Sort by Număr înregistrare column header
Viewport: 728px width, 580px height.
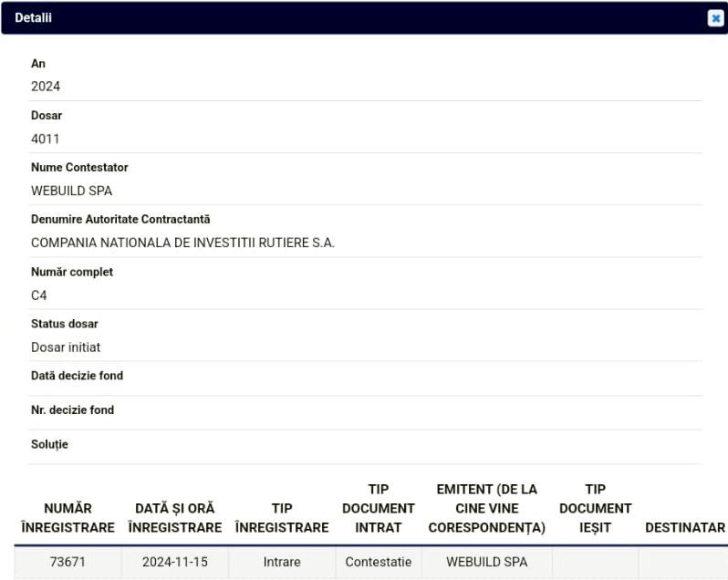pyautogui.click(x=68, y=517)
